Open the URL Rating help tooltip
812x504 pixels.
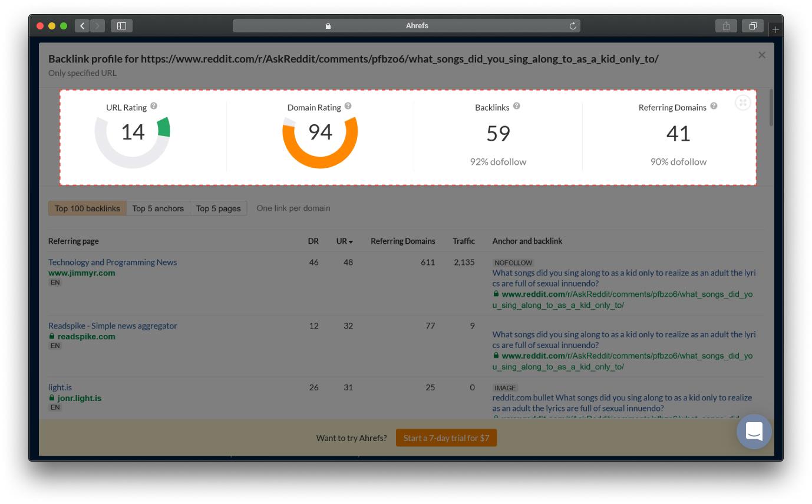click(154, 106)
